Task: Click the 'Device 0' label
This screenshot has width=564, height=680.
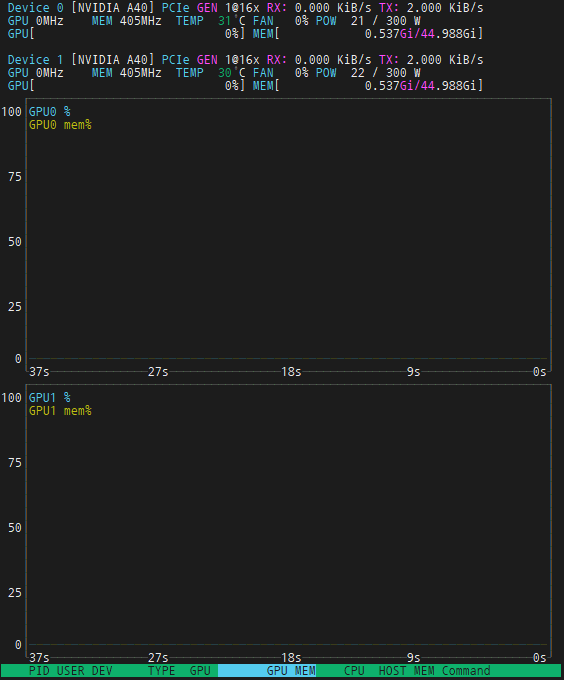Action: point(36,8)
